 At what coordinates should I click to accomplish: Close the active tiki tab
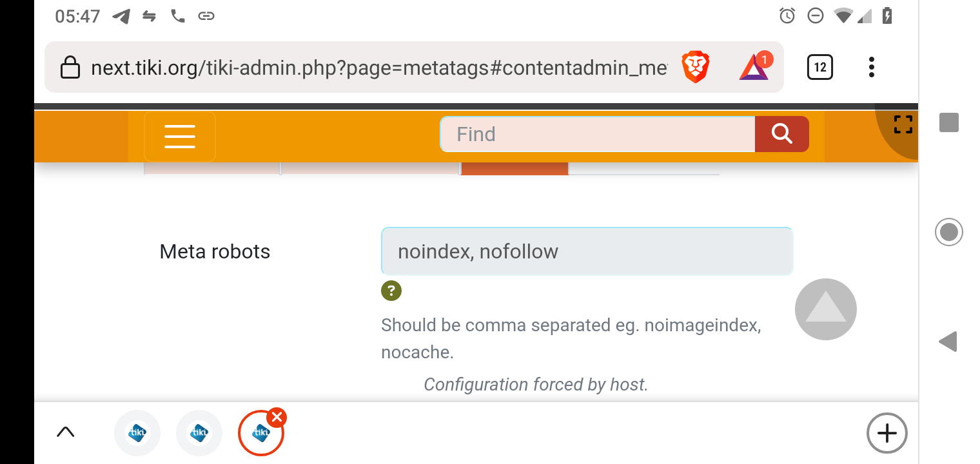277,418
